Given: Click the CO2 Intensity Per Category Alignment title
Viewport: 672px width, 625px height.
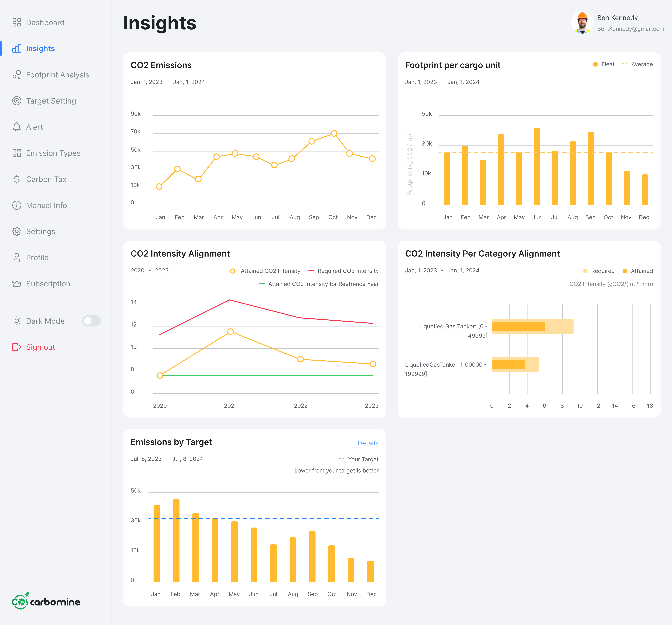Looking at the screenshot, I should coord(482,254).
